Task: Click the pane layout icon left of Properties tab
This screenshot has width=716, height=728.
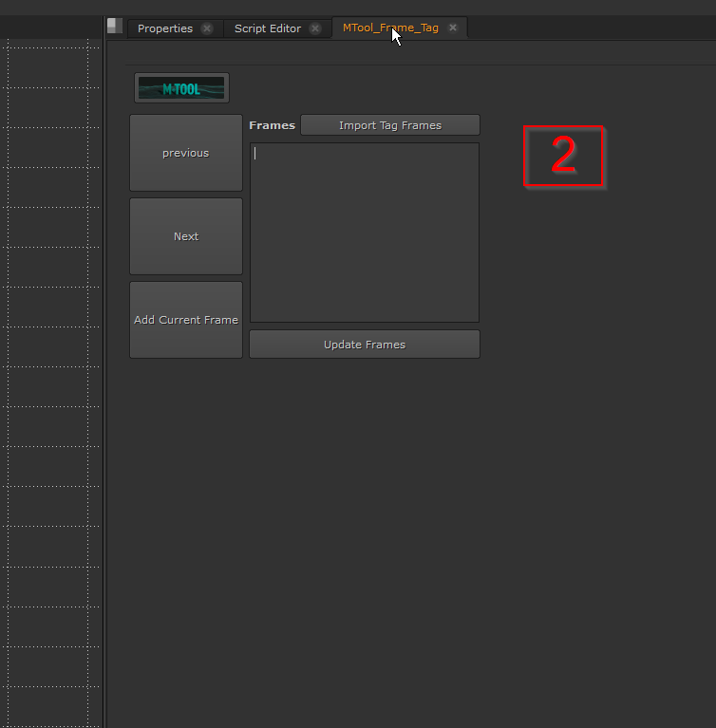Action: (115, 27)
